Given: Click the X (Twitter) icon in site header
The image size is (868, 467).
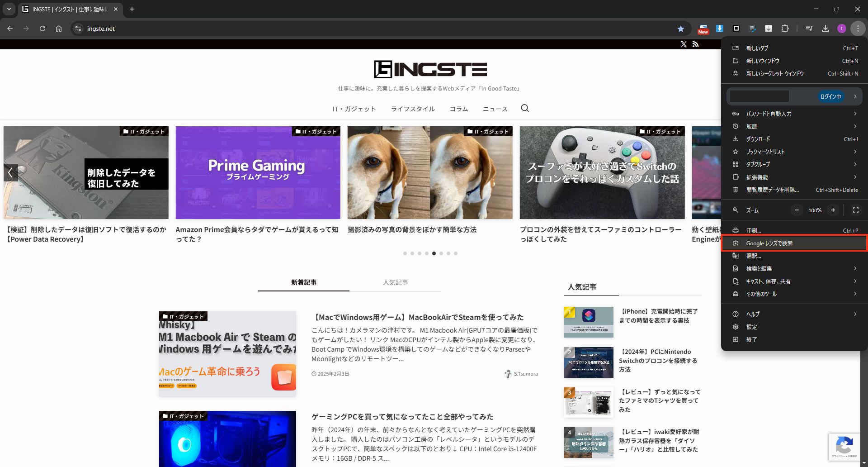Looking at the screenshot, I should [x=684, y=44].
